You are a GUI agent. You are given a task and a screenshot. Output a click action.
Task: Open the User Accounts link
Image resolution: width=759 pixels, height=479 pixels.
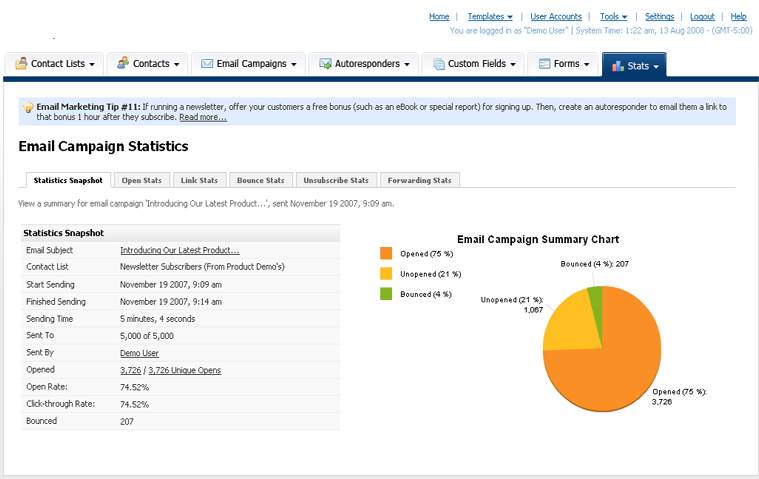(x=556, y=16)
